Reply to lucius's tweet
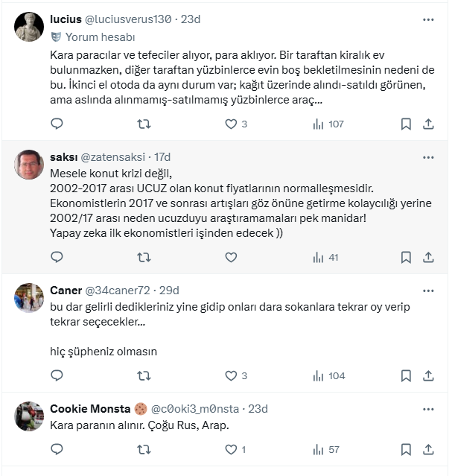This screenshot has height=476, width=452. tap(57, 124)
